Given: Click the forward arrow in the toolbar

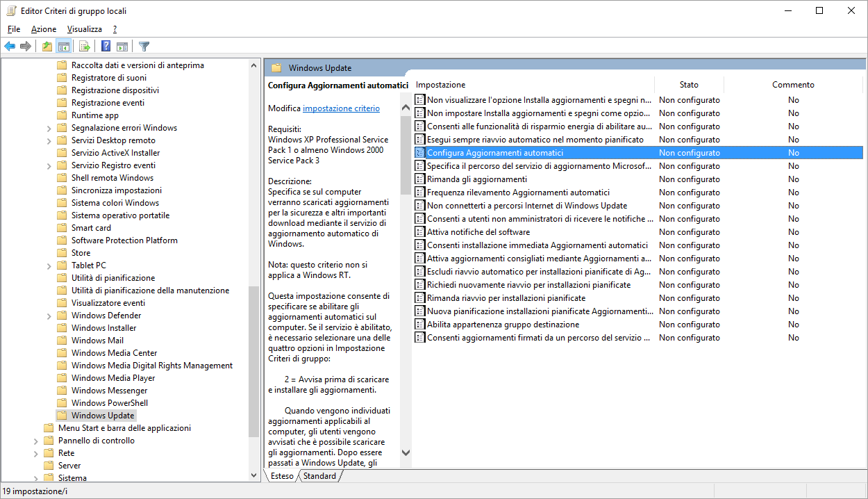Looking at the screenshot, I should tap(26, 47).
